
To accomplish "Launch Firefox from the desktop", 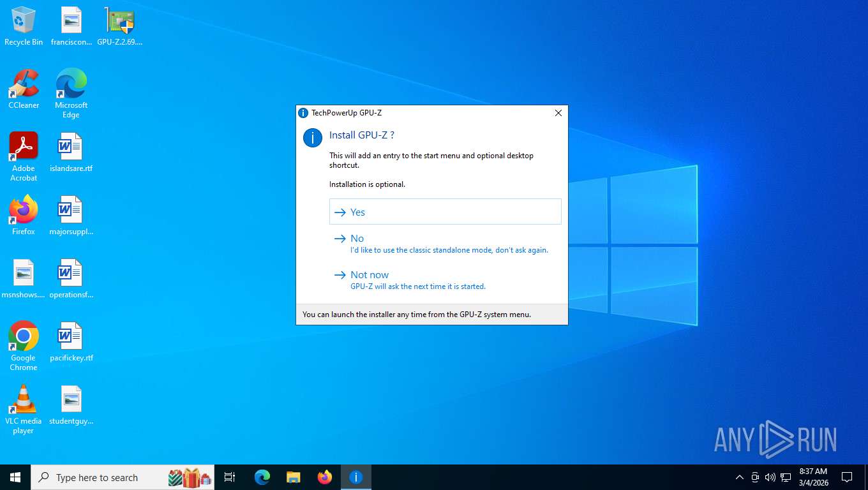I will coord(24,216).
